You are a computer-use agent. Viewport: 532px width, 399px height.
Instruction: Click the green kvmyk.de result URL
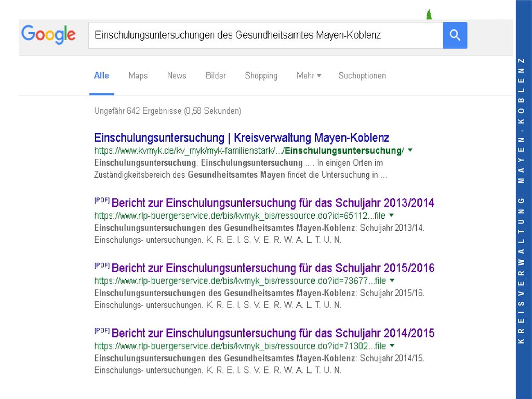click(x=249, y=150)
